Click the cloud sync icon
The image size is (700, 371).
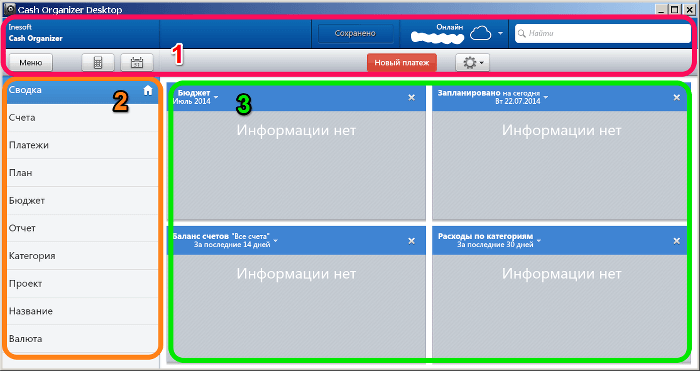(x=480, y=33)
